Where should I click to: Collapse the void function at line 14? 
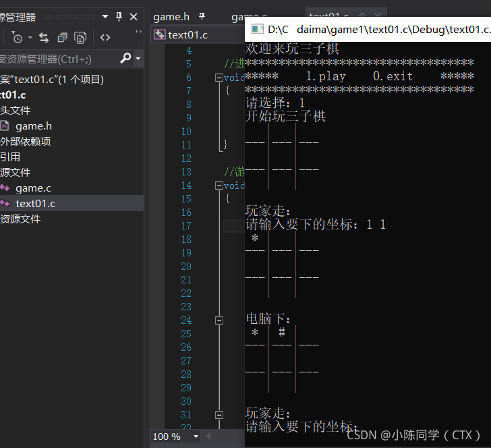pos(219,186)
